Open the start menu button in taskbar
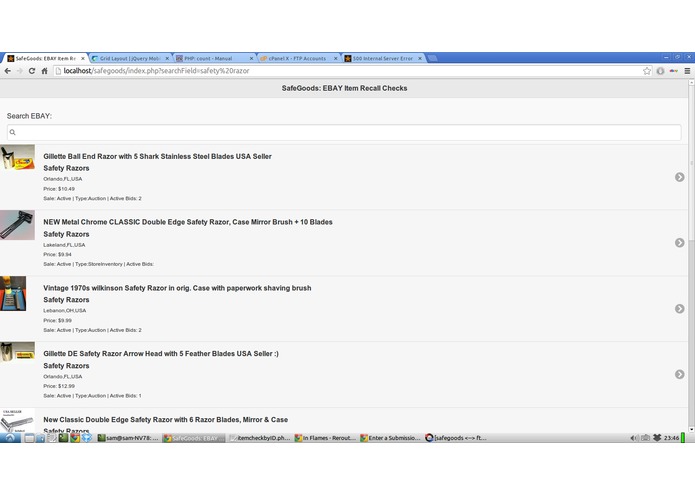This screenshot has width=695, height=494. (x=10, y=438)
